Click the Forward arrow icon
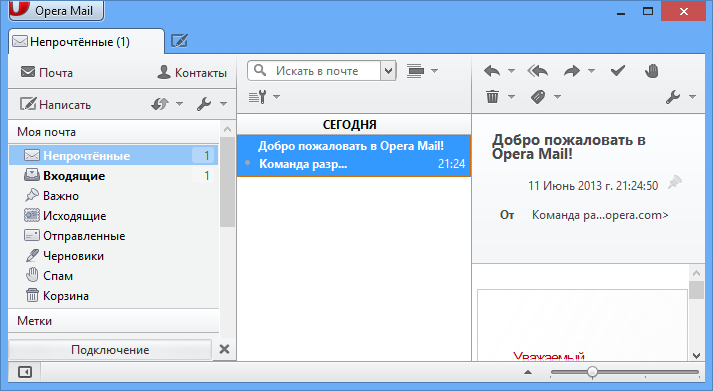Screen dimensions: 713x391 [x=572, y=71]
